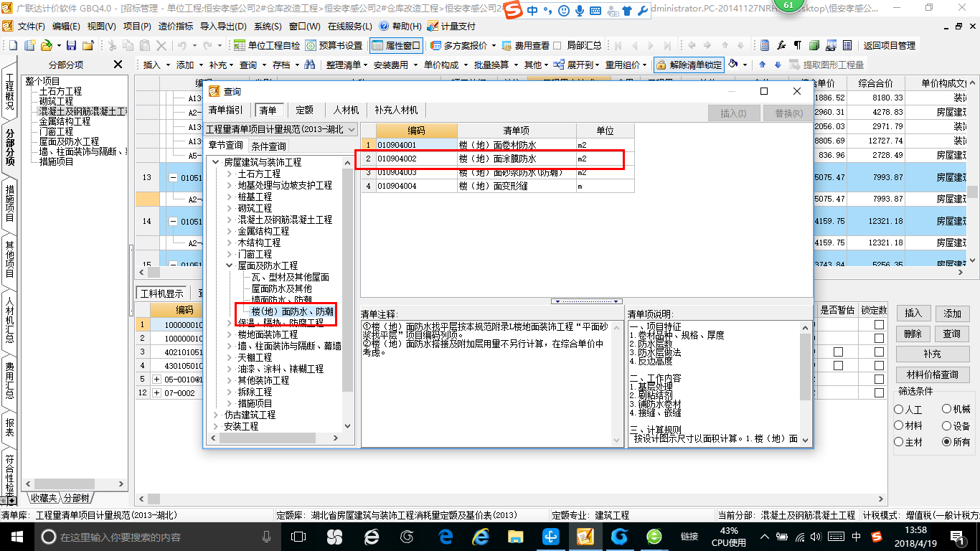
Task: Click the paint bucket fill color icon
Action: pos(732,65)
